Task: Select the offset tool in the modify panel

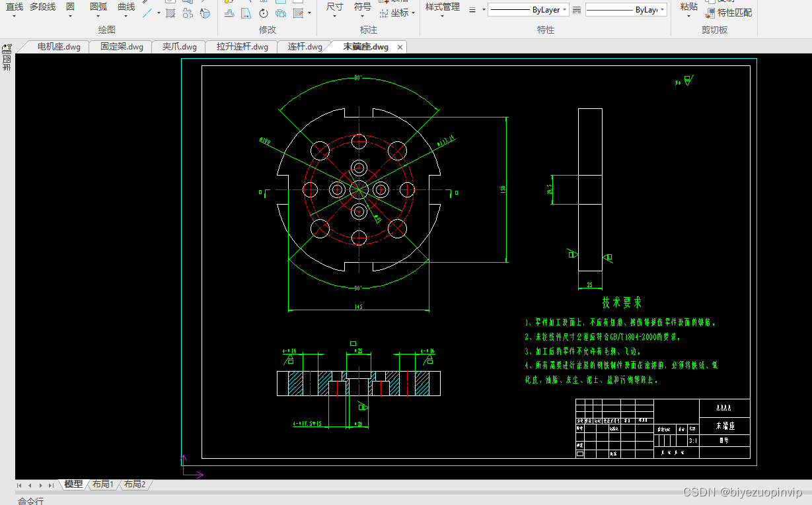Action: click(x=229, y=13)
